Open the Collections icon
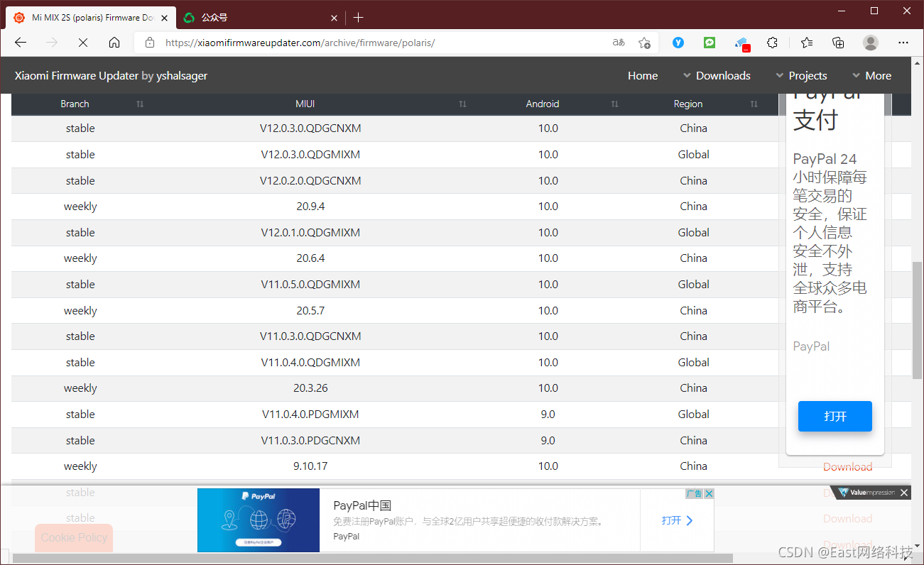 [x=838, y=43]
